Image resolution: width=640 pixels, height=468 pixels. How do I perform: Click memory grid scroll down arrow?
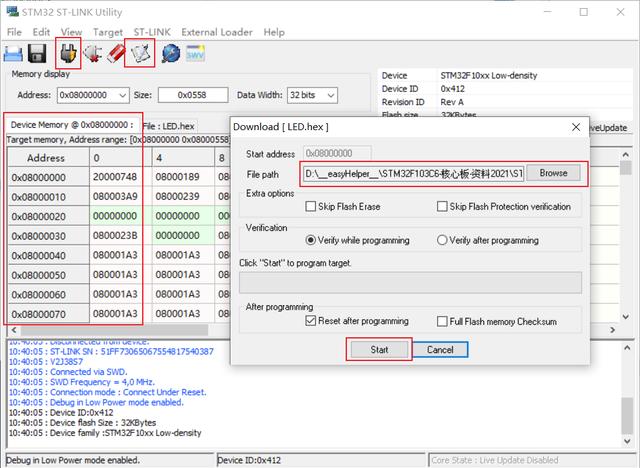click(625, 317)
